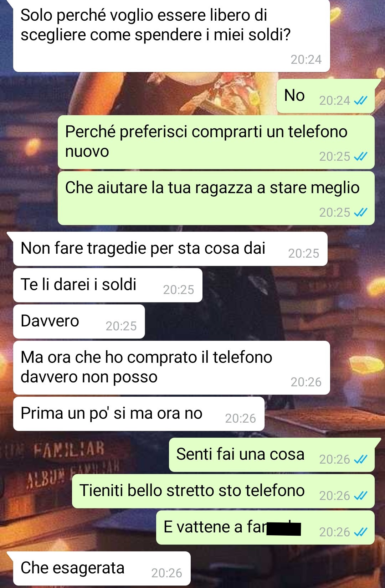This screenshot has height=588, width=385.
Task: Select the 'Solo perché voglio essere libero' message
Action: (171, 36)
